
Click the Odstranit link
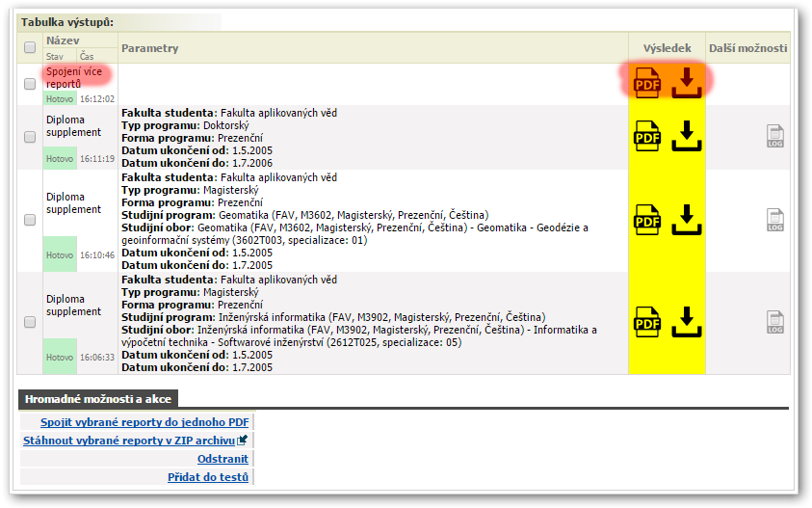pos(223,459)
